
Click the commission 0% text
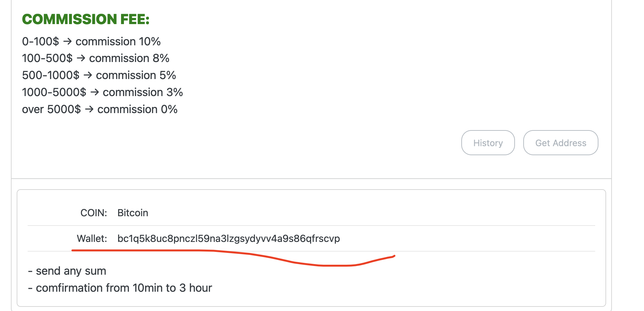(x=137, y=109)
